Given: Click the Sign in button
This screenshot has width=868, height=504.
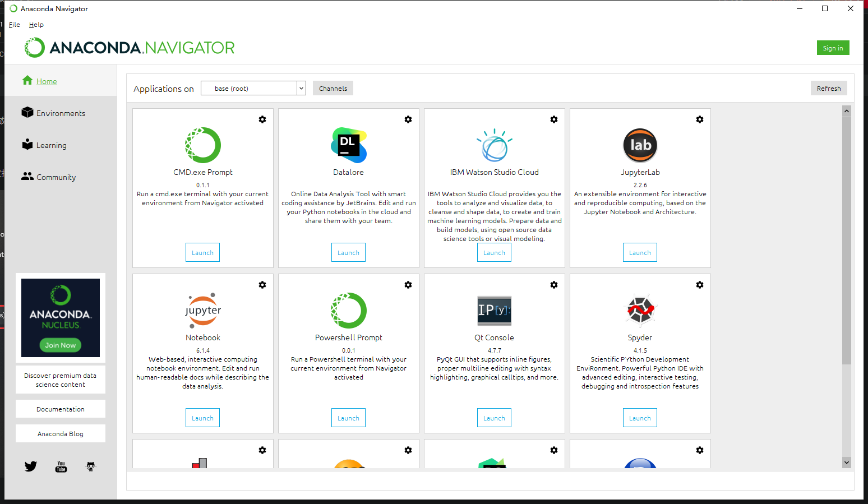Looking at the screenshot, I should click(833, 48).
